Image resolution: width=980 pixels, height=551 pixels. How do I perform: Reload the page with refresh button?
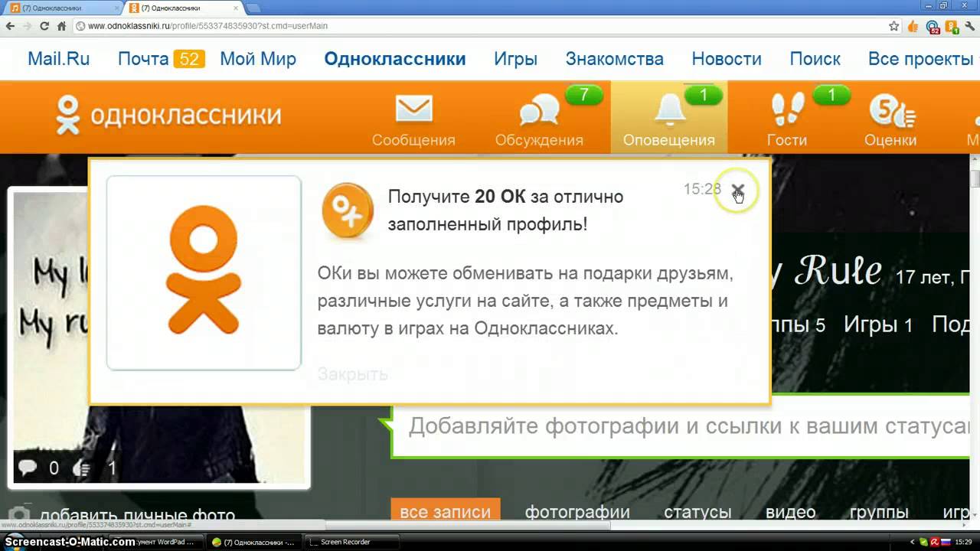tap(44, 26)
